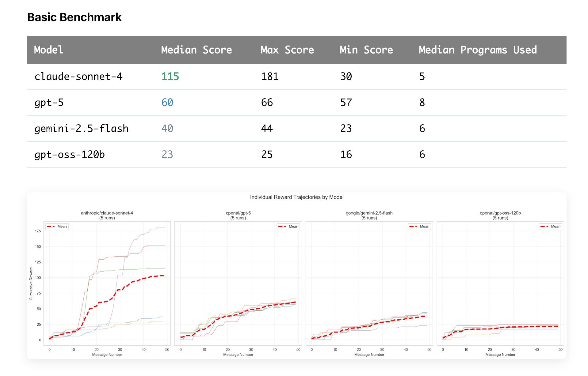Select the Median Score column header
Viewport: 588px width, 376px height.
(196, 50)
